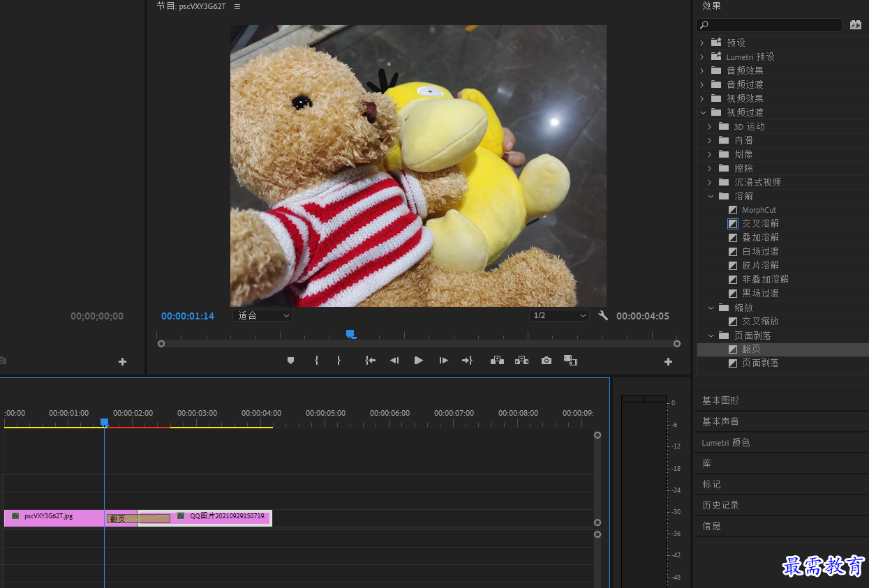Open the Program monitor button editor plus

pos(668,361)
